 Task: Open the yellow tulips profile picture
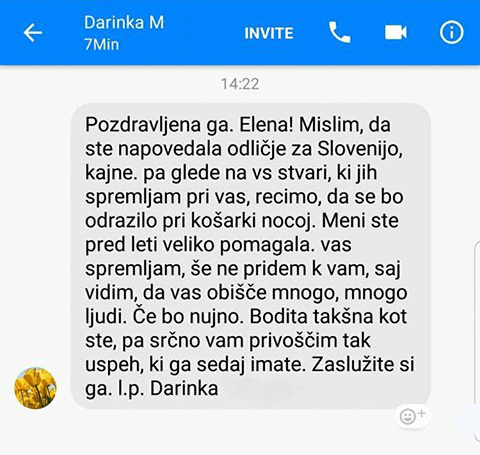[x=35, y=388]
